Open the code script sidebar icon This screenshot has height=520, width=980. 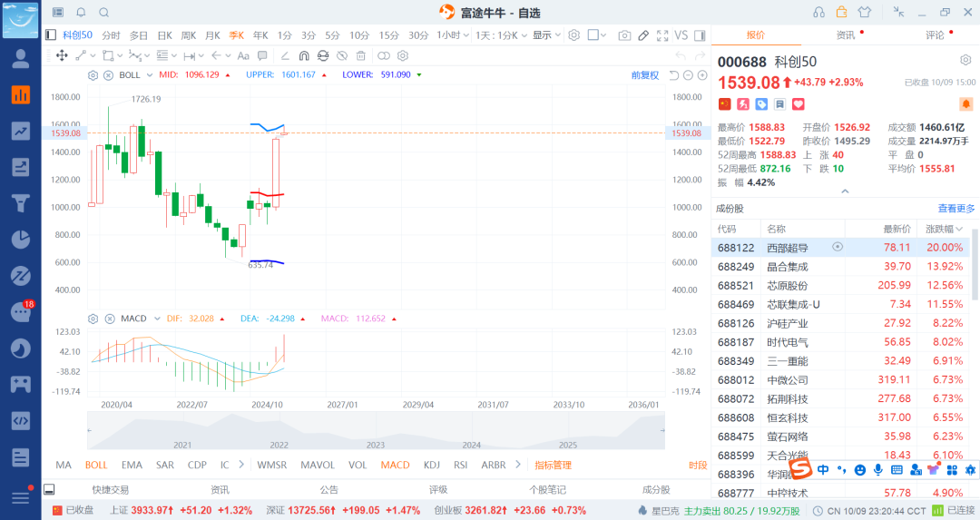[21, 420]
